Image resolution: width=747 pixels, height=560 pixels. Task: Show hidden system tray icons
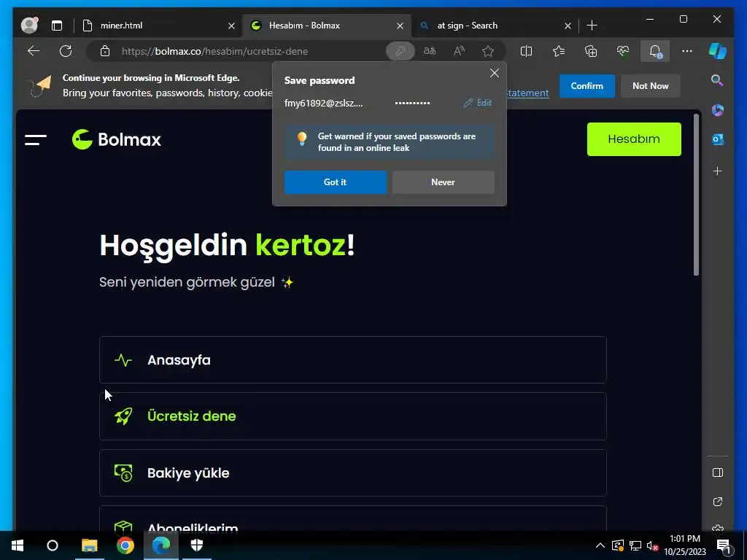point(600,545)
